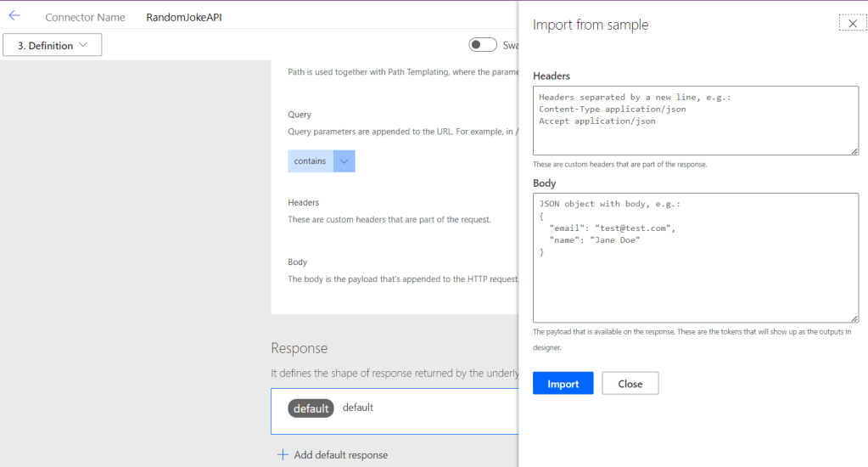Select the default response name text

pyautogui.click(x=358, y=408)
